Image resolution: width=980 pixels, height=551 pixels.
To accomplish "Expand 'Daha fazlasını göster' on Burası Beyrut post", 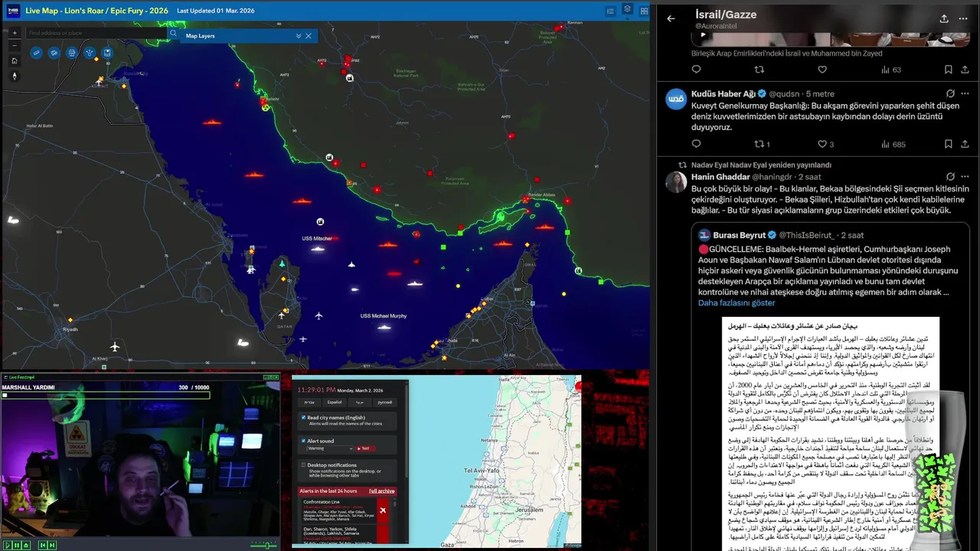I will (x=737, y=302).
